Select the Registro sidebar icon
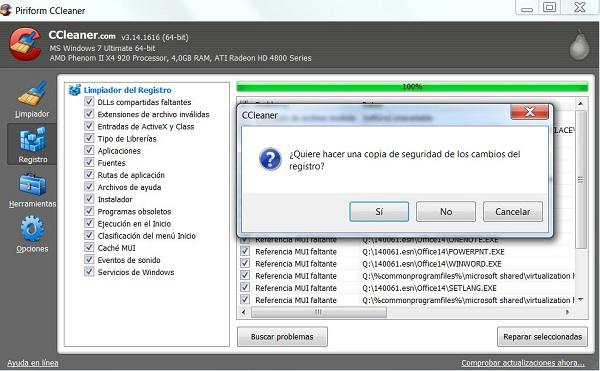The height and width of the screenshot is (371, 600). pos(32,145)
